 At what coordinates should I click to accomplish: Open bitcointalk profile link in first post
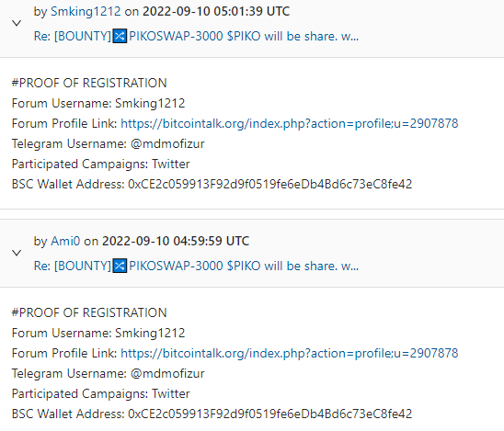click(x=290, y=123)
